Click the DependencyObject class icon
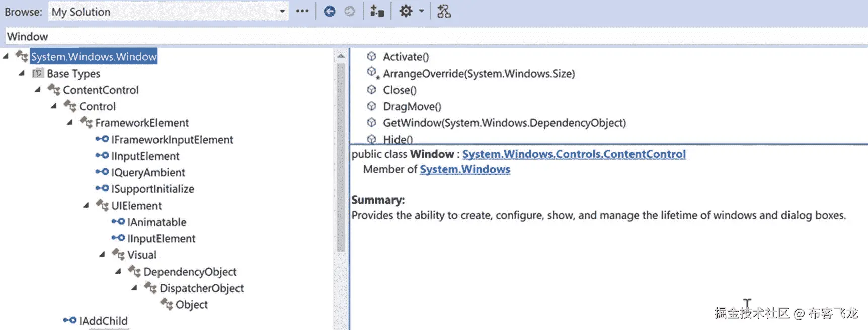This screenshot has width=868, height=330. pos(135,271)
